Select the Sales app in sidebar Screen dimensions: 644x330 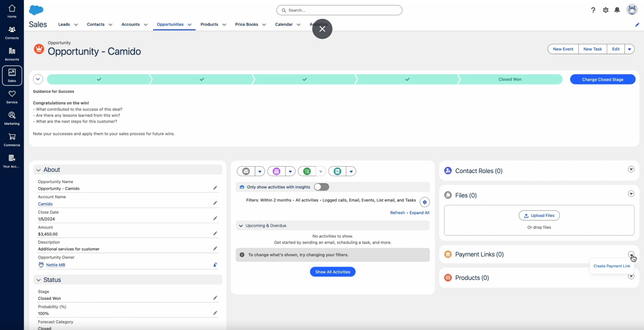click(x=12, y=76)
